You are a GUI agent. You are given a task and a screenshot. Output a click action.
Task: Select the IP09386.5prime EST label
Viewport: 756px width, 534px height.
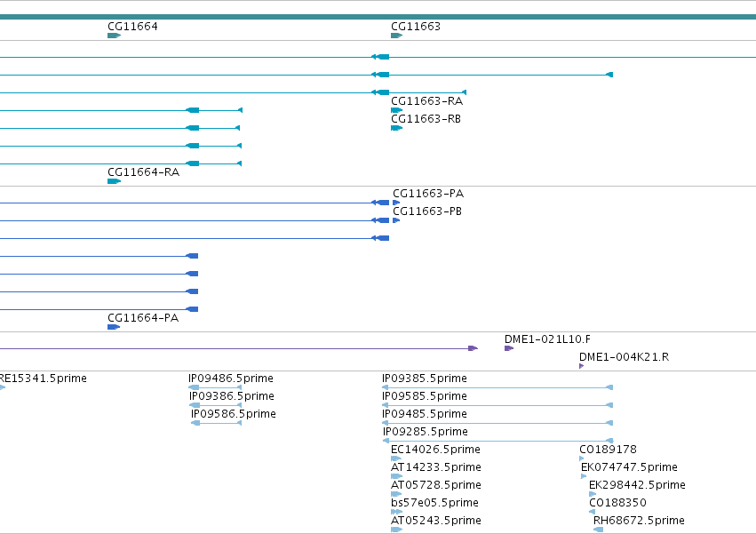coord(232,396)
